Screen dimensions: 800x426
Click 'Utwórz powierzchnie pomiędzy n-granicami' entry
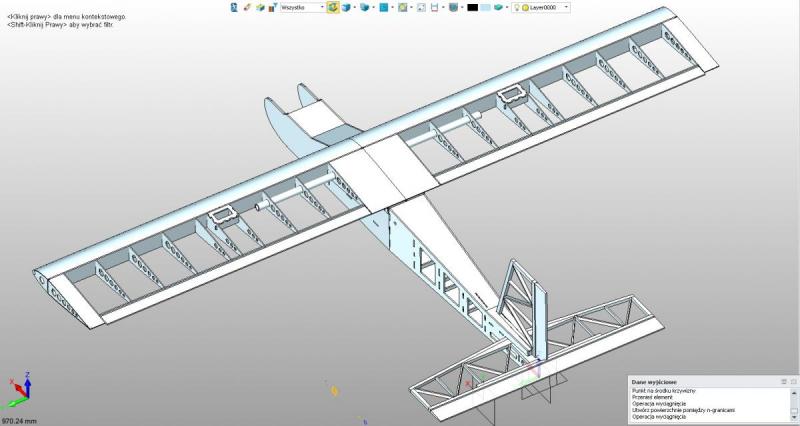click(x=682, y=410)
